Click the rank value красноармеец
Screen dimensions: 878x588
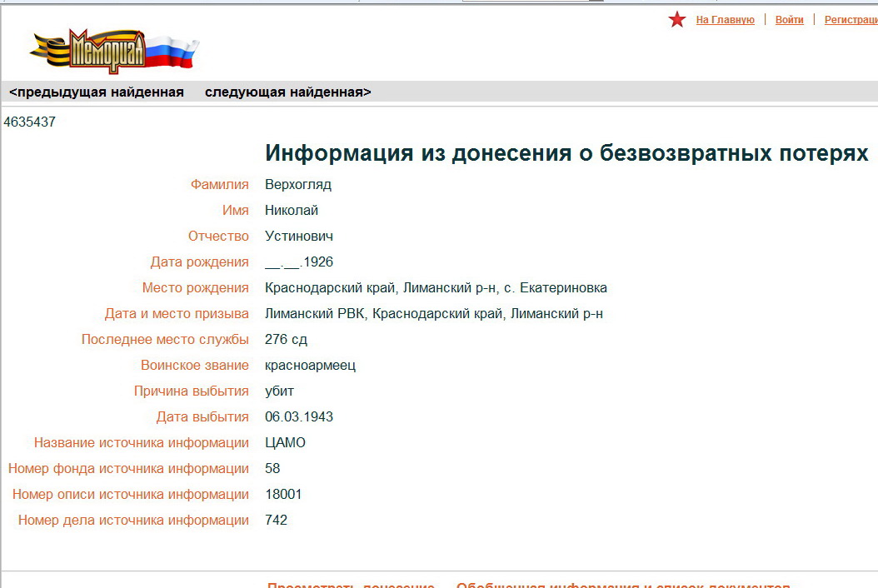tap(310, 366)
